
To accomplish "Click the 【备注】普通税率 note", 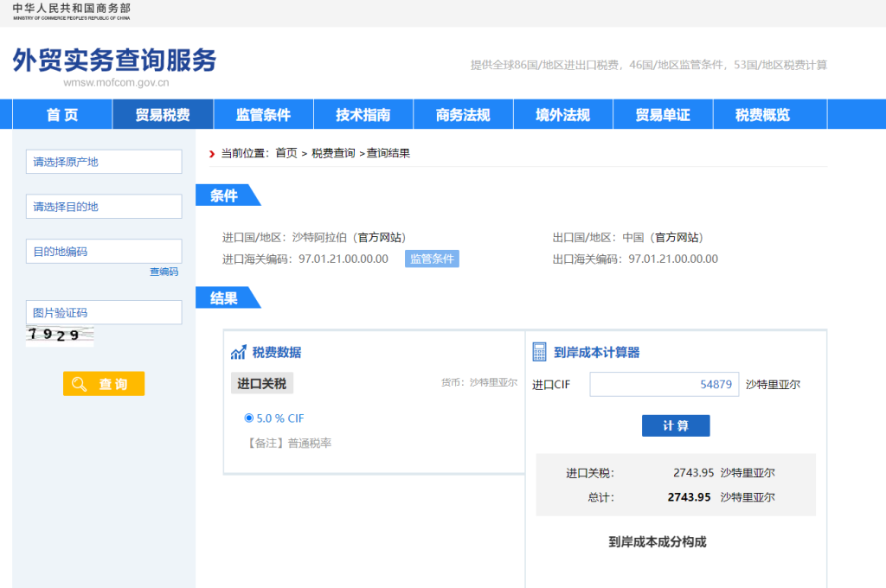I will tap(288, 443).
